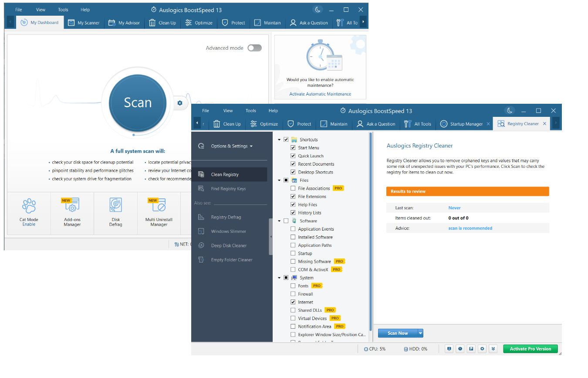Check the Installed Software checkbox
The height and width of the screenshot is (378, 588).
[x=293, y=237]
